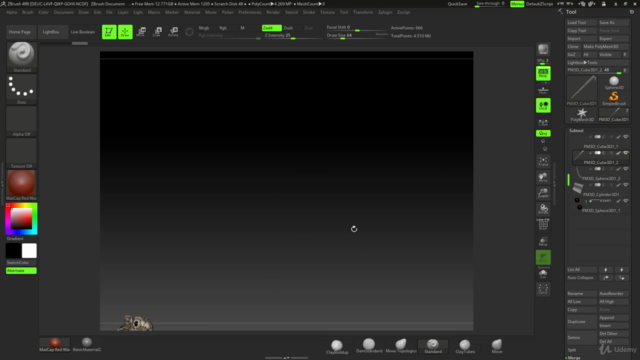Open the Alpha menu
The width and height of the screenshot is (640, 360).
11,12
